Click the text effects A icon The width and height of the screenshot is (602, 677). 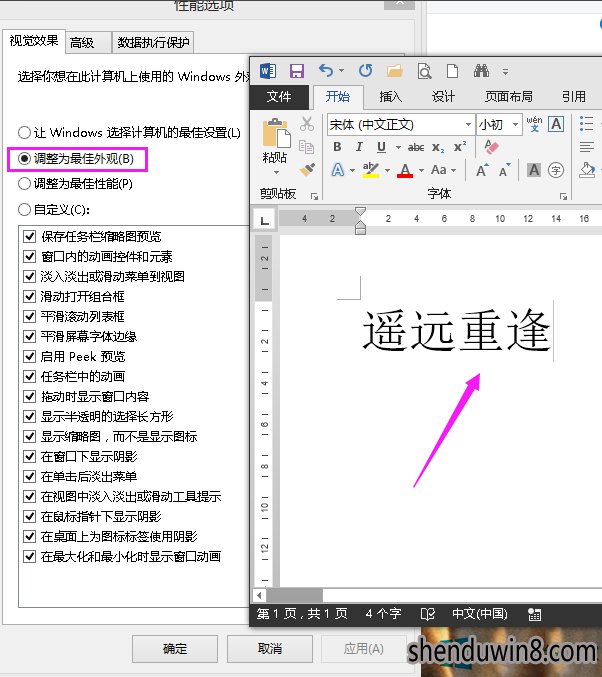[x=338, y=170]
